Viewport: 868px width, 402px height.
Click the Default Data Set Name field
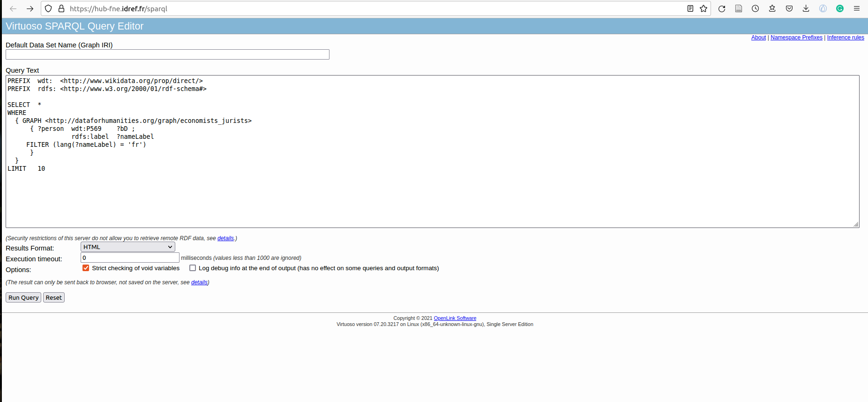167,54
